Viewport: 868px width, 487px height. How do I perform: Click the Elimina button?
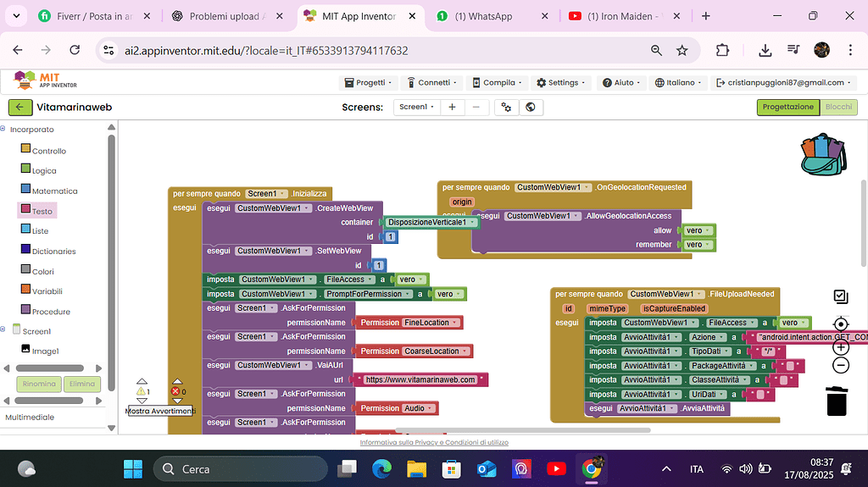(x=82, y=384)
